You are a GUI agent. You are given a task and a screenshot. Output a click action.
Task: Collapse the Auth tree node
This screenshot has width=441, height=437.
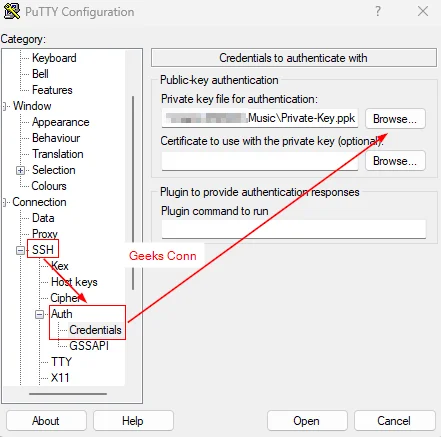39,314
